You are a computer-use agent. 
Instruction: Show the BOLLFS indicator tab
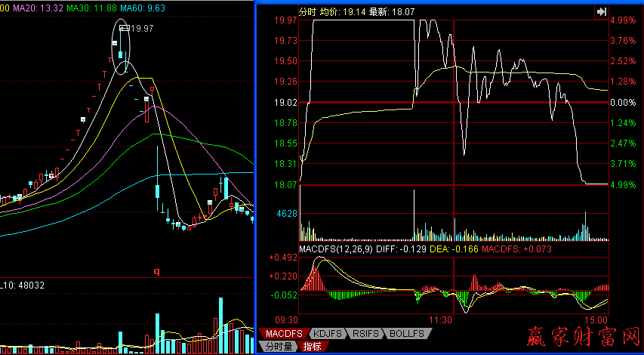(407, 333)
